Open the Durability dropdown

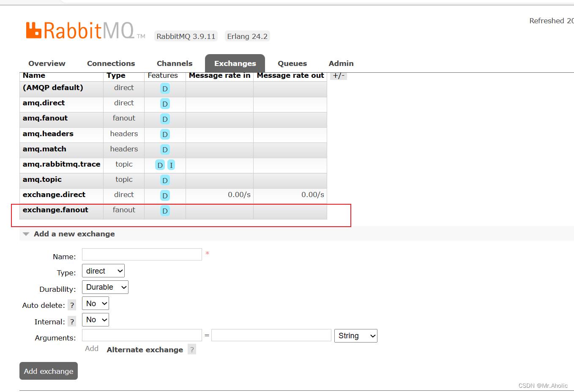pos(105,287)
